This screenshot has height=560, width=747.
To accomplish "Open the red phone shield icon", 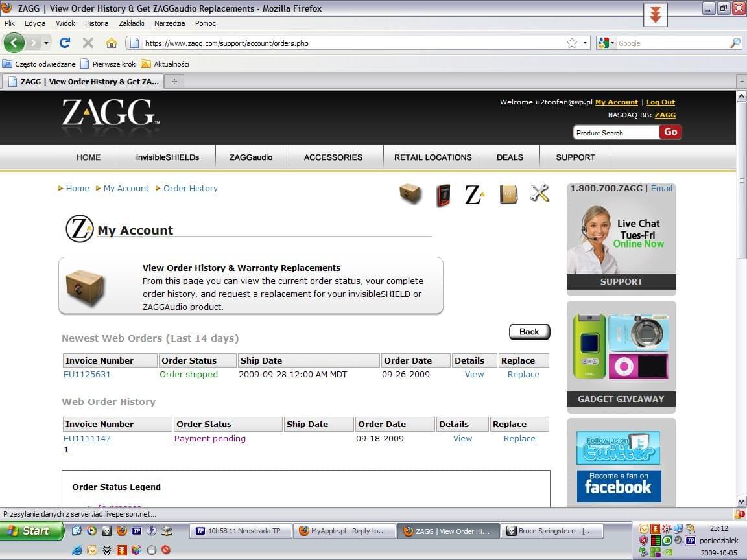I will 443,195.
